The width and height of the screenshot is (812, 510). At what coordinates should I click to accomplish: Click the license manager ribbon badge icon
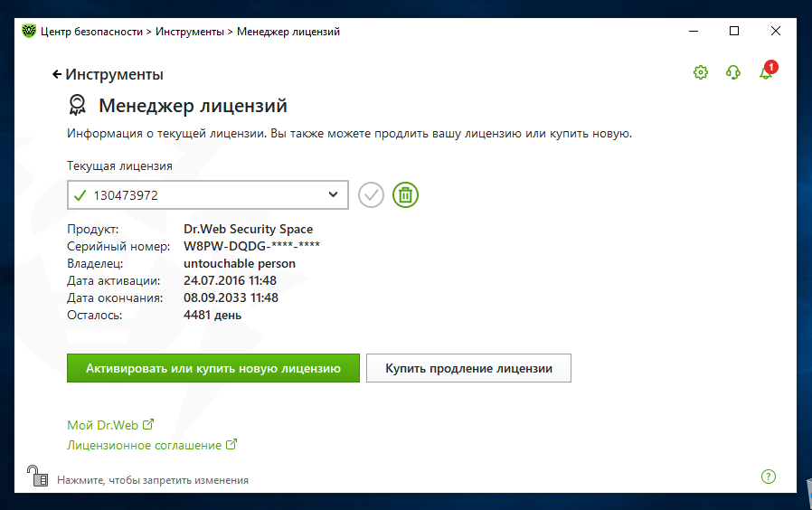(78, 105)
